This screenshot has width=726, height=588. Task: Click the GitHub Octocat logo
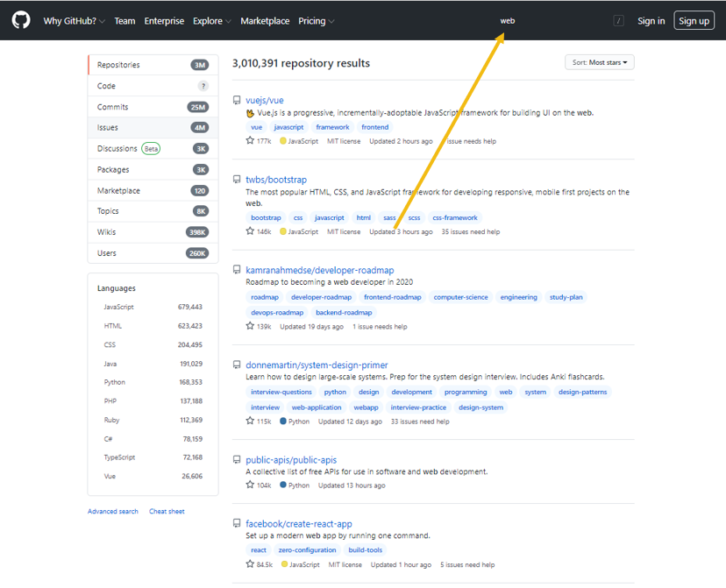coord(19,20)
